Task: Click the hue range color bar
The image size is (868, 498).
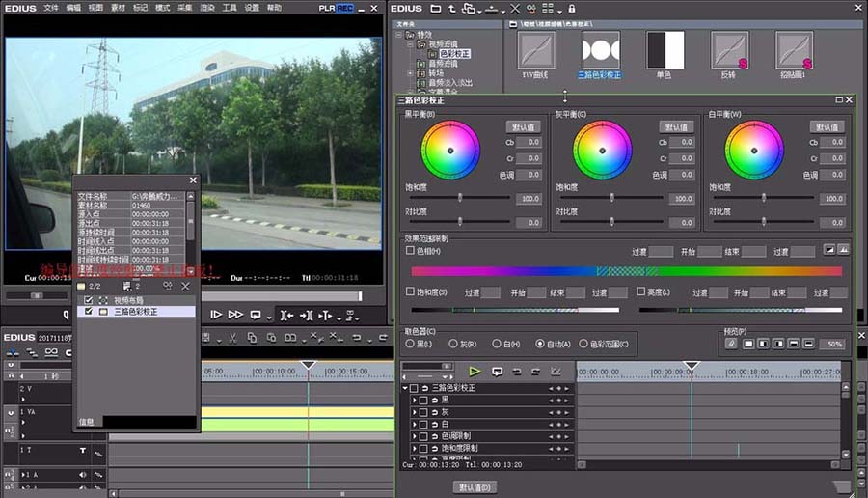Action: [x=626, y=271]
